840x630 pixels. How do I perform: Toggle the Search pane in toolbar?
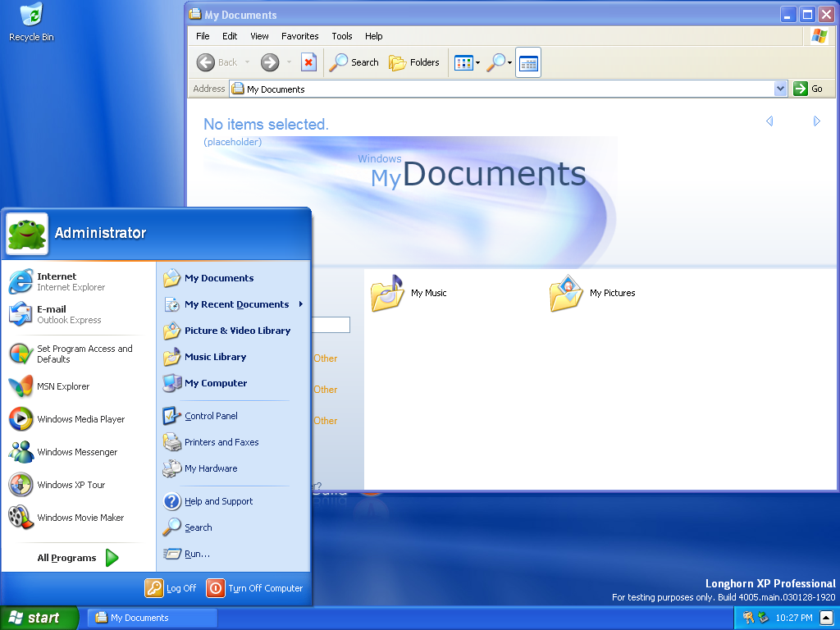354,62
